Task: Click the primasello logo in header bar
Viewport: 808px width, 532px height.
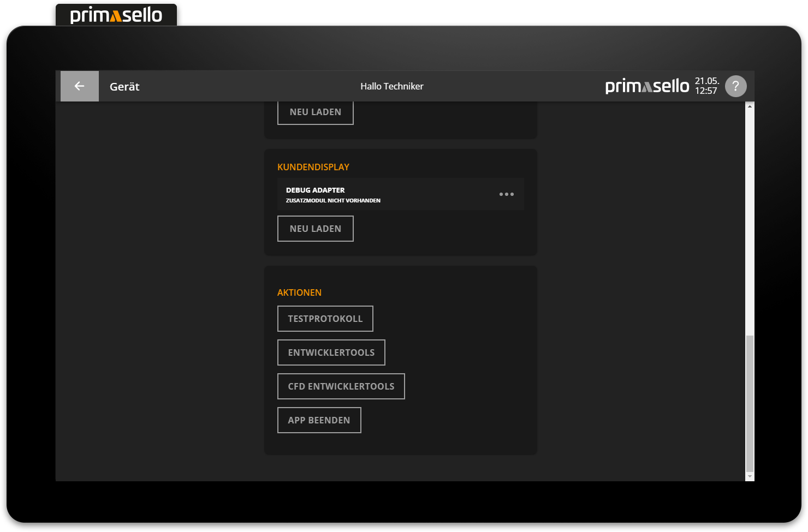Action: coord(647,86)
